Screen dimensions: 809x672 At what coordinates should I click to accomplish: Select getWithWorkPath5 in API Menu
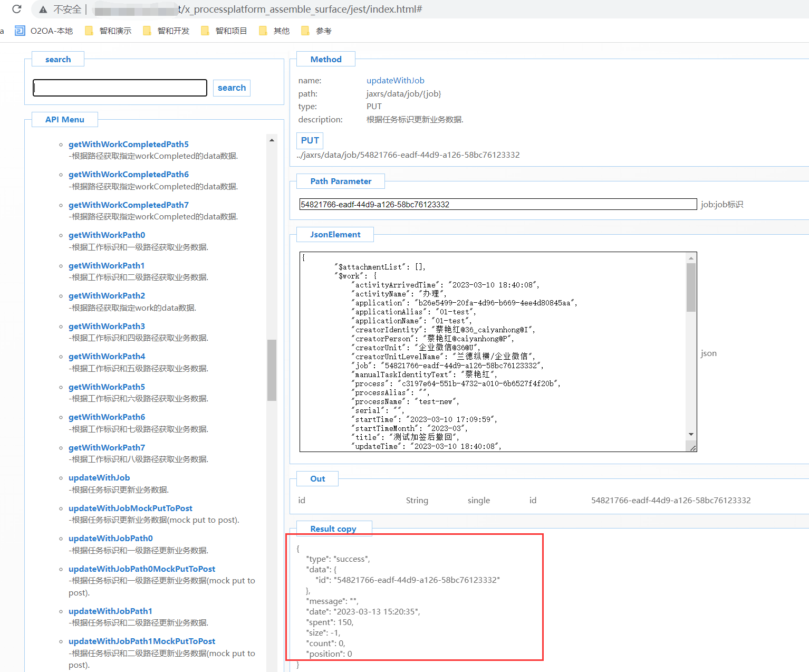pos(107,387)
